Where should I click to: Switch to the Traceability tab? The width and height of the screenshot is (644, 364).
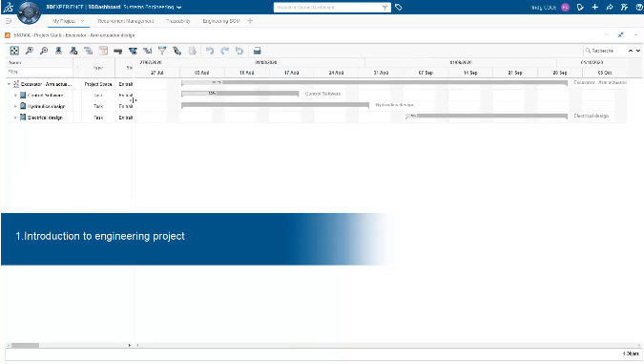coord(178,21)
